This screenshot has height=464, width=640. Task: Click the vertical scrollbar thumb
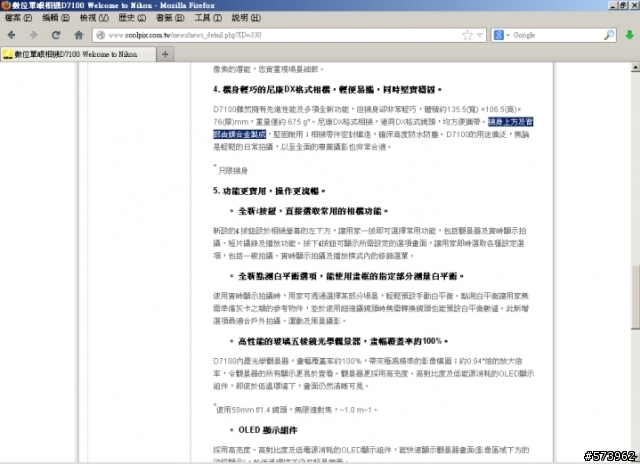pos(635,297)
